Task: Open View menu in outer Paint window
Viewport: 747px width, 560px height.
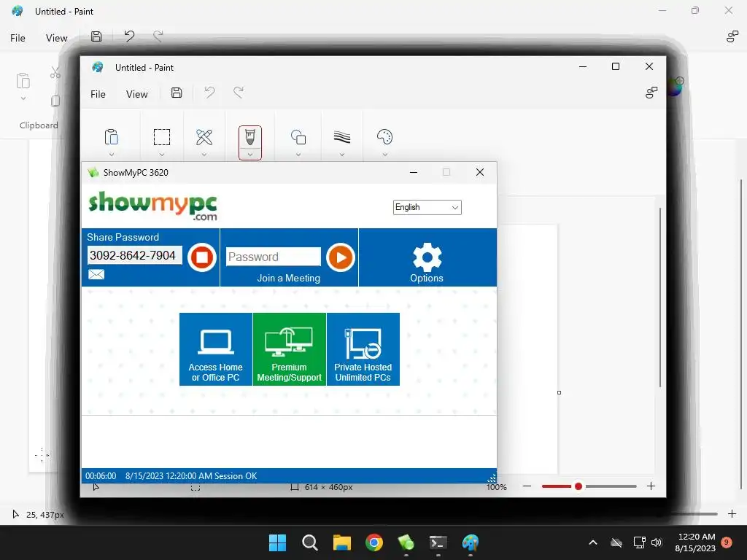Action: (x=56, y=38)
